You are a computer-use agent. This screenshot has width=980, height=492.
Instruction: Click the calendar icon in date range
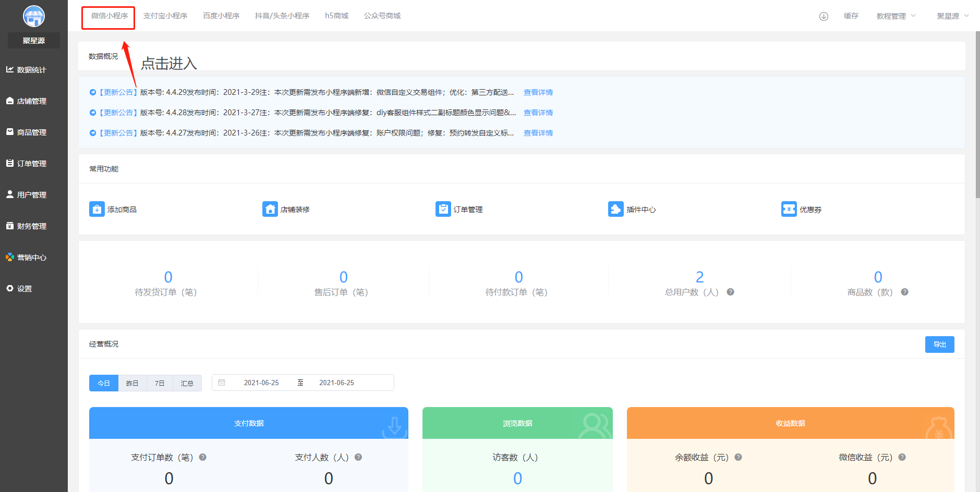coord(222,383)
